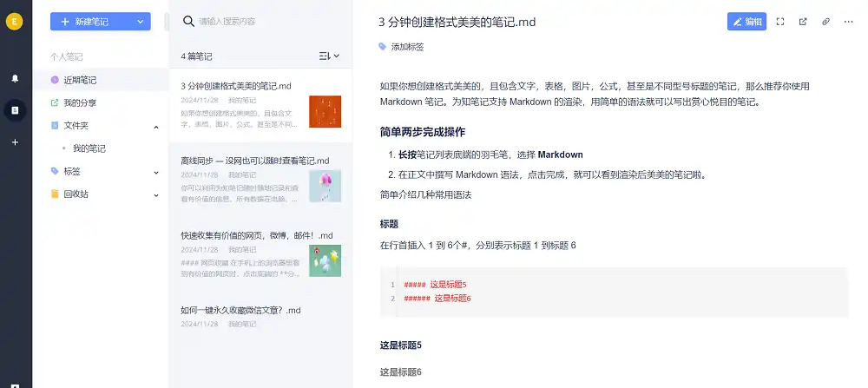Copy the note share link icon
The image size is (868, 388).
825,22
